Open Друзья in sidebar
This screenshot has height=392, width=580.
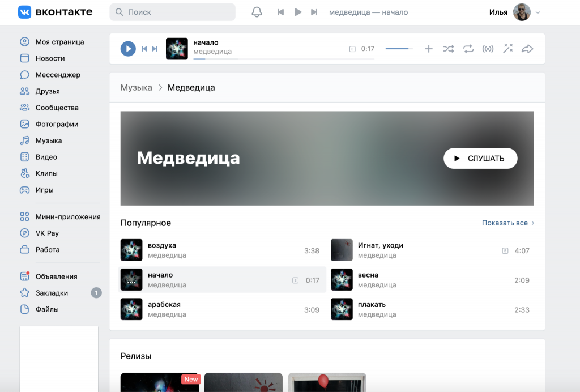(x=40, y=91)
